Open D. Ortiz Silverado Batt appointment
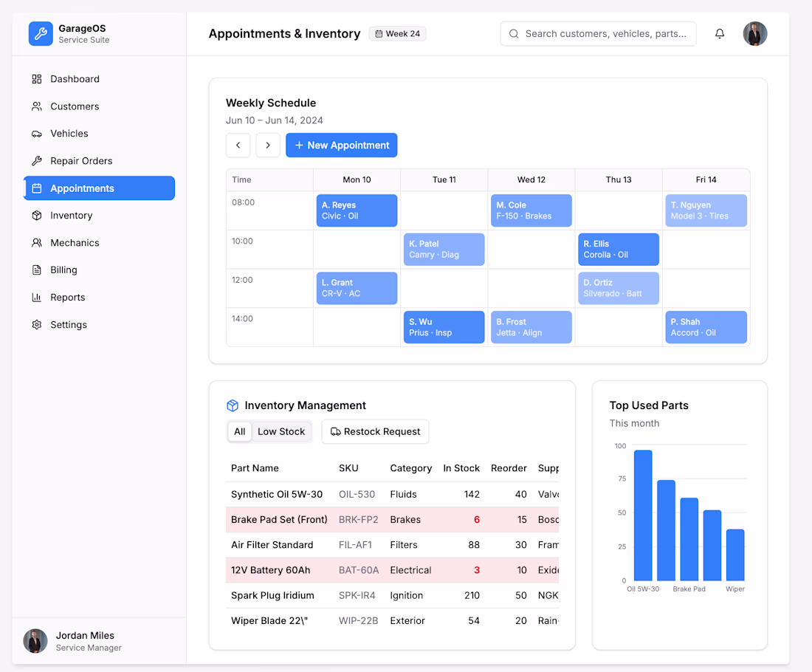This screenshot has width=812, height=672. tap(619, 288)
